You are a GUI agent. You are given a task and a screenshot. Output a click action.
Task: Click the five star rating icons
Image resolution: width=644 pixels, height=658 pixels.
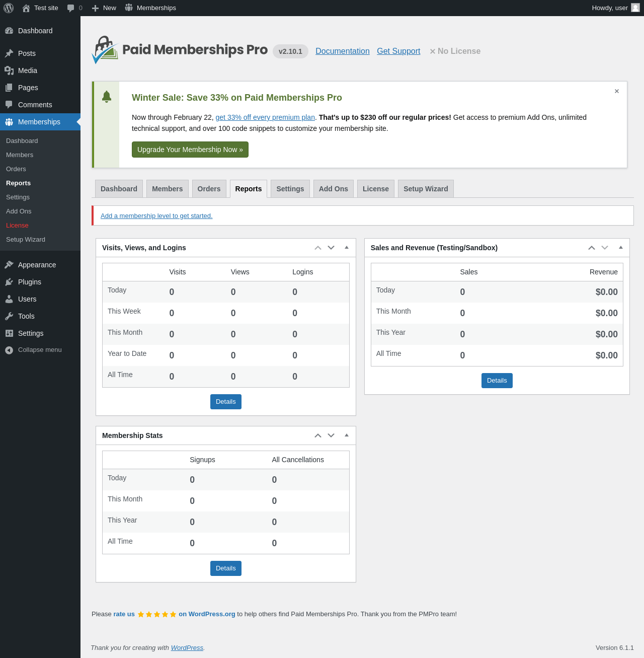[x=157, y=614]
